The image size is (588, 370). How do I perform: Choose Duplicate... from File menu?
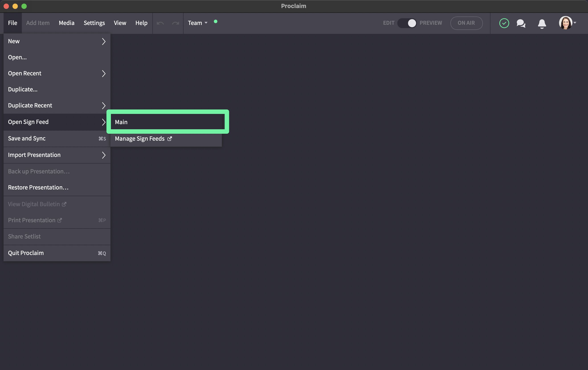57,89
